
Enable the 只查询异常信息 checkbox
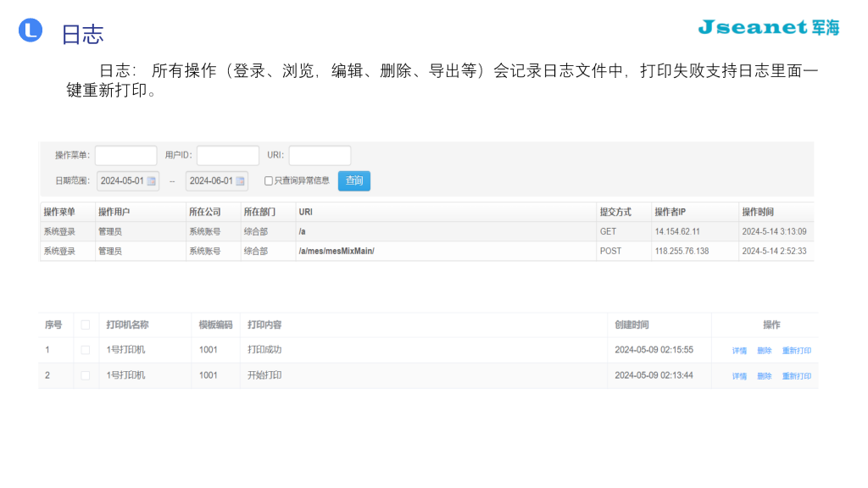[267, 180]
